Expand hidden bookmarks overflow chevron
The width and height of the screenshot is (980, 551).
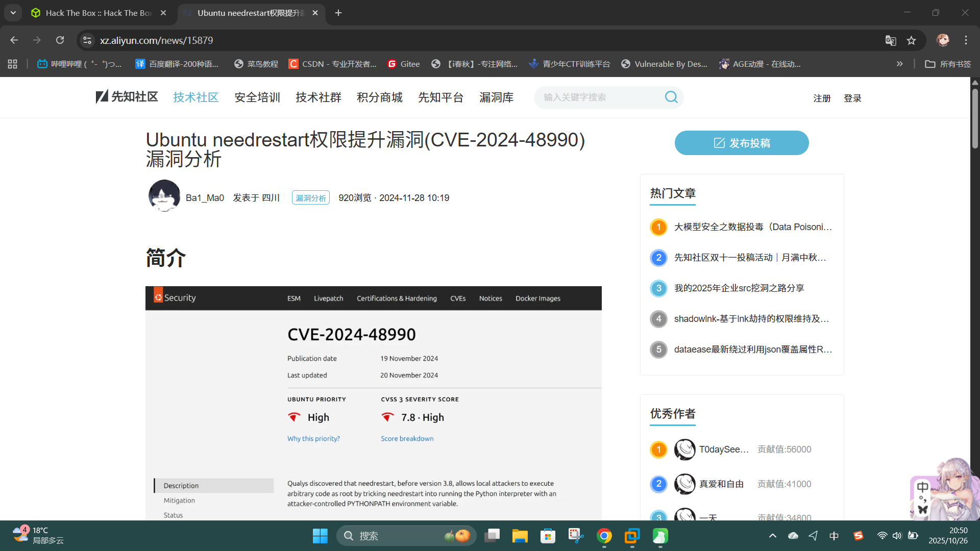tap(899, 64)
